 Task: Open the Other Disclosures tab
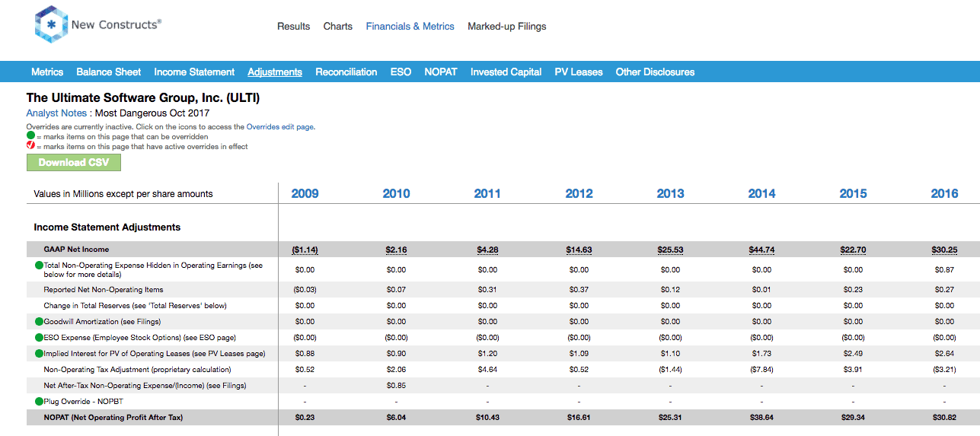tap(655, 72)
